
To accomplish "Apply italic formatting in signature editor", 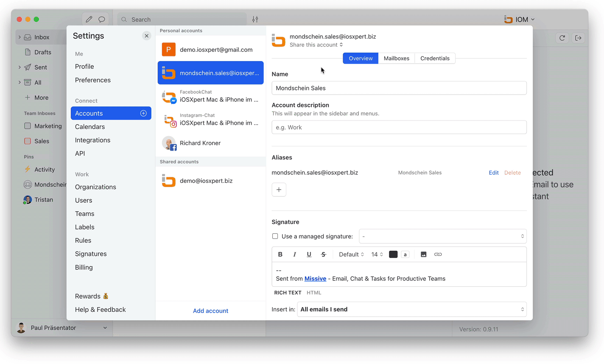I will coord(294,255).
